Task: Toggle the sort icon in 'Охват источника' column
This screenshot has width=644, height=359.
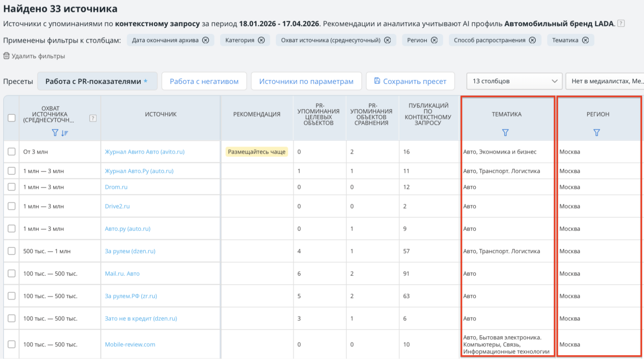Action: click(x=65, y=133)
